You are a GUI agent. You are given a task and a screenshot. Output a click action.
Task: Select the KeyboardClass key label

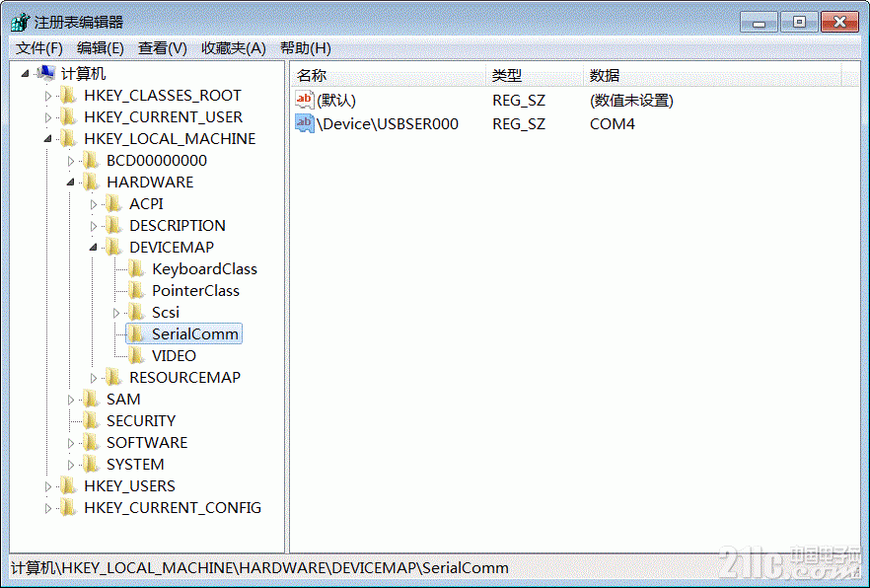click(205, 269)
